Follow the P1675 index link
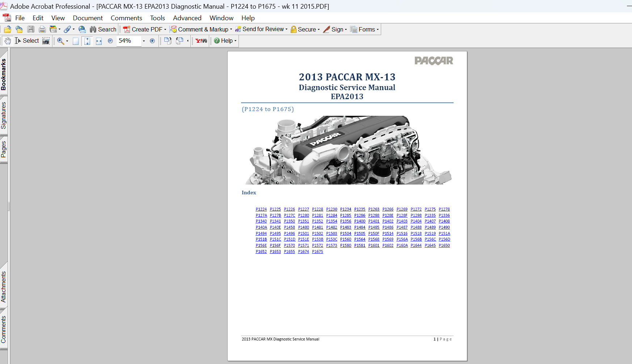Image resolution: width=632 pixels, height=364 pixels. tap(317, 251)
